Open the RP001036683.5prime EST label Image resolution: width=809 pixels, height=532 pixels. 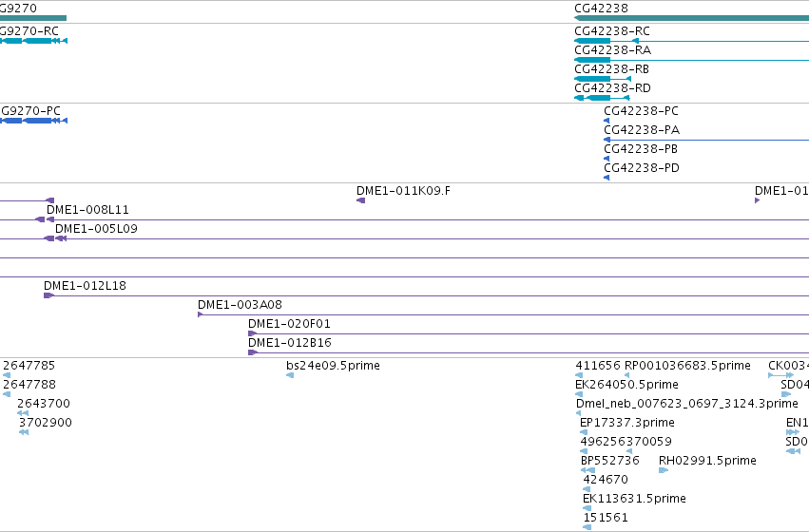(687, 366)
